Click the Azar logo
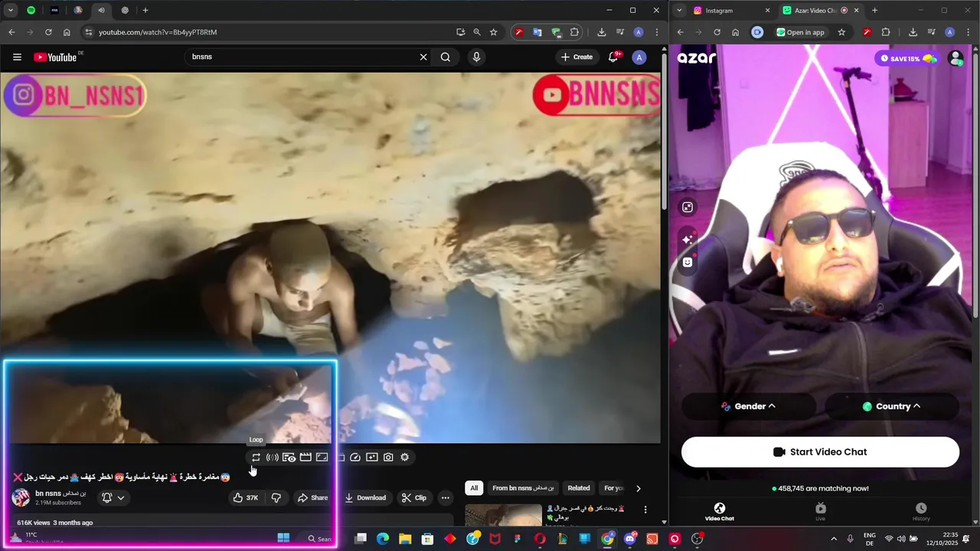Screen dimensions: 980x551 point(697,58)
